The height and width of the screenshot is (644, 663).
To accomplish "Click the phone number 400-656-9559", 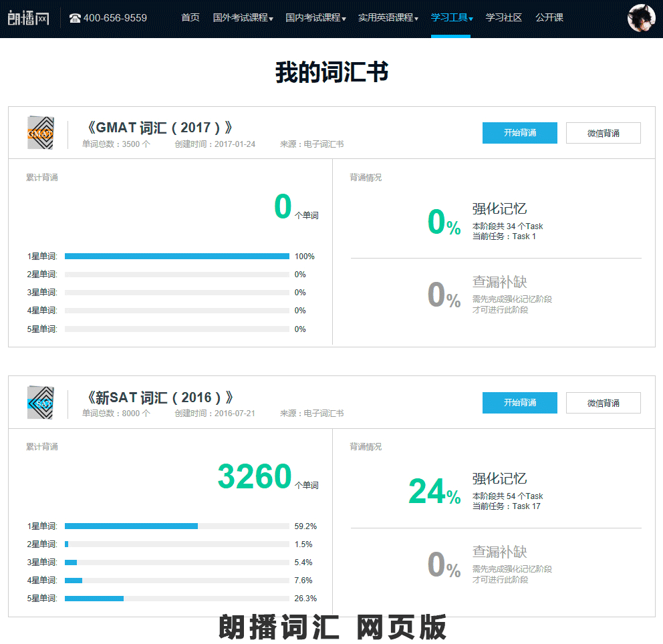I will click(x=115, y=18).
